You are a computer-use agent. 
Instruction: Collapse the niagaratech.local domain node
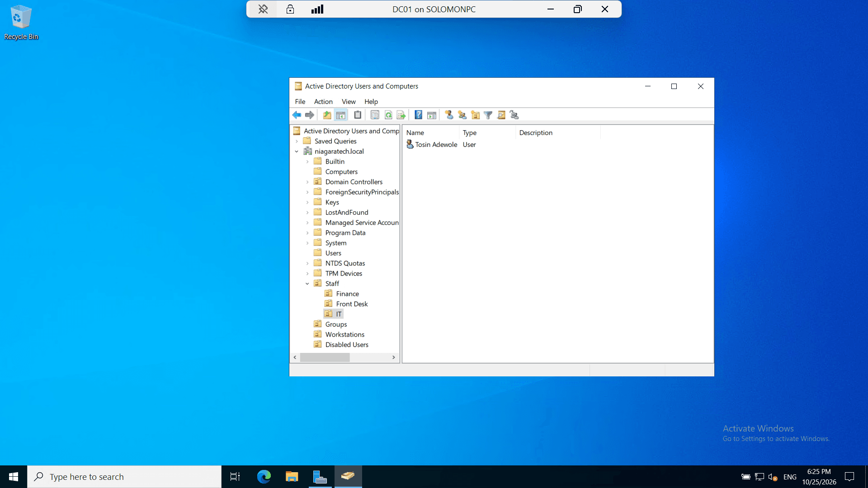297,152
